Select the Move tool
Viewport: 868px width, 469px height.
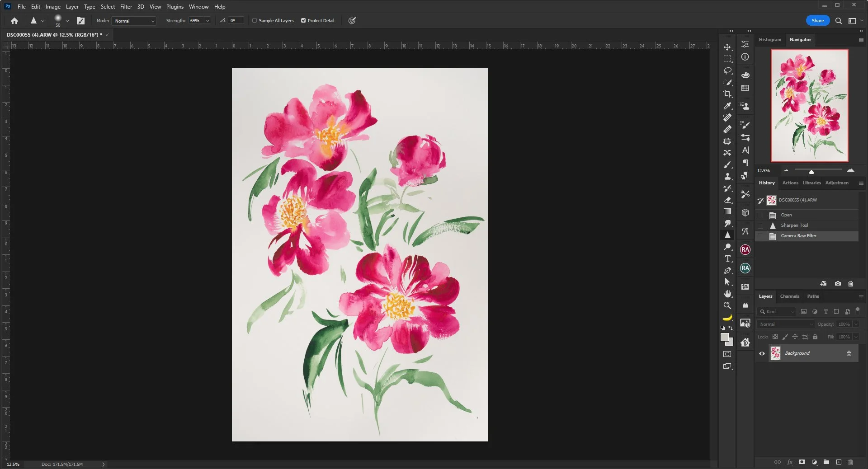click(x=727, y=47)
